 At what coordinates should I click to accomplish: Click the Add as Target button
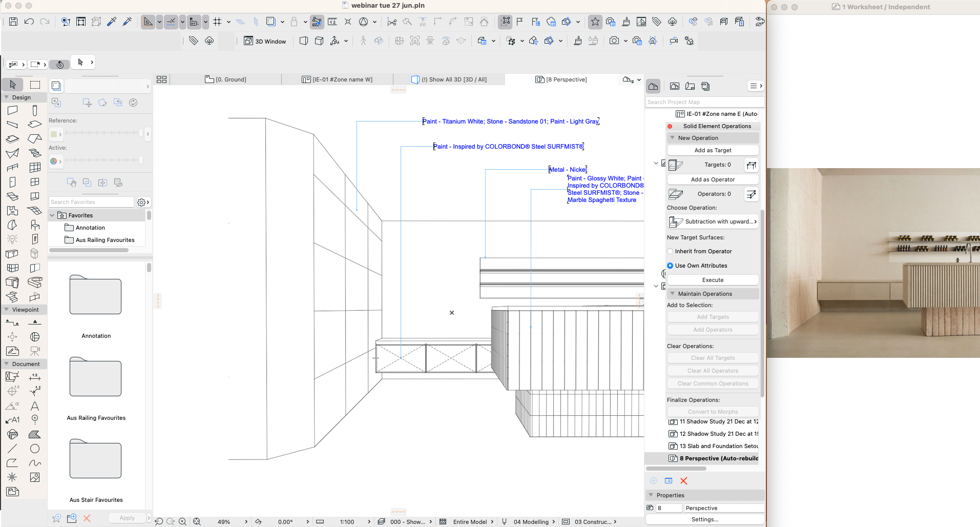coord(713,150)
